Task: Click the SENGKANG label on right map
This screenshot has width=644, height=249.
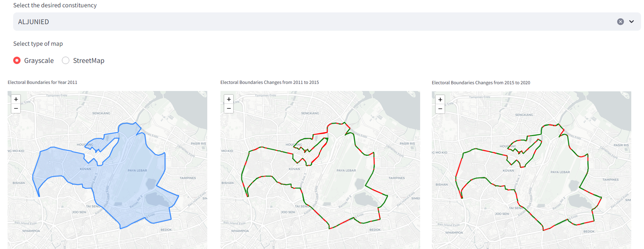Action: tap(524, 115)
